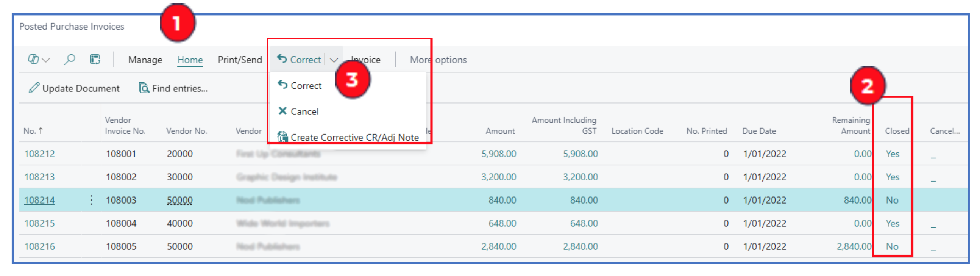Click the Closed column header

pyautogui.click(x=896, y=131)
